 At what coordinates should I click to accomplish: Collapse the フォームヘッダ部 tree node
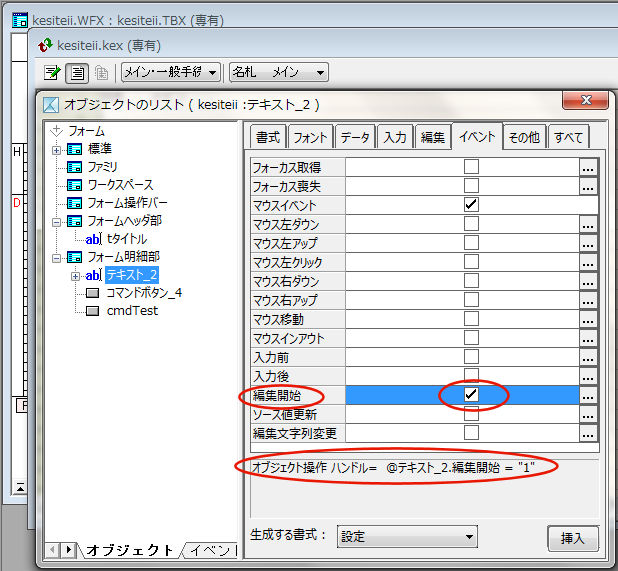[x=58, y=221]
